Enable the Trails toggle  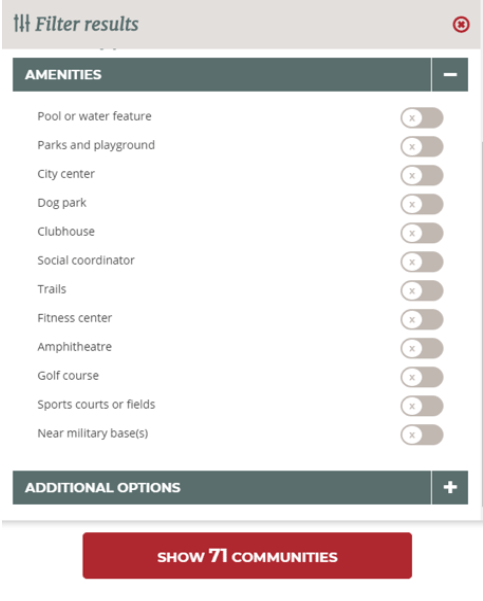pos(422,291)
